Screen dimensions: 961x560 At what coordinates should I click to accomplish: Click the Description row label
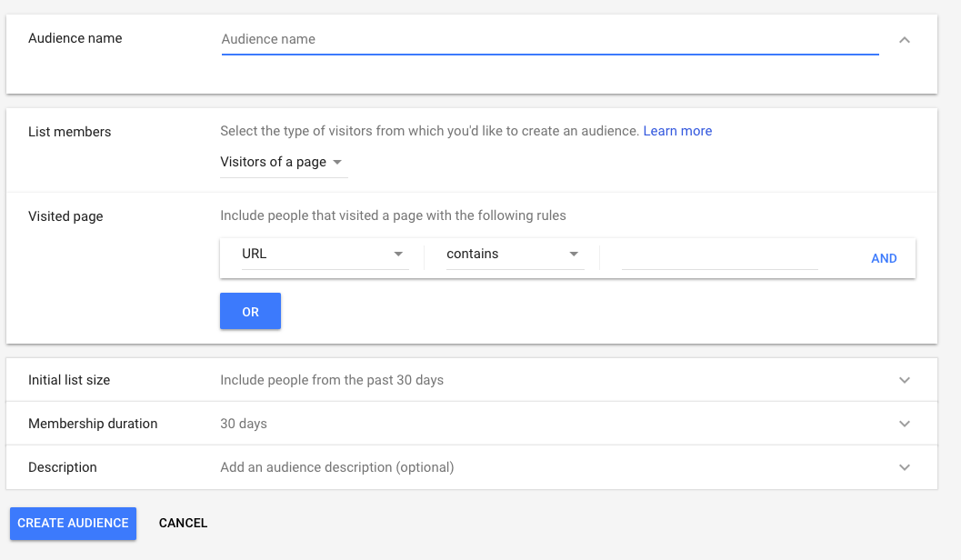click(63, 467)
